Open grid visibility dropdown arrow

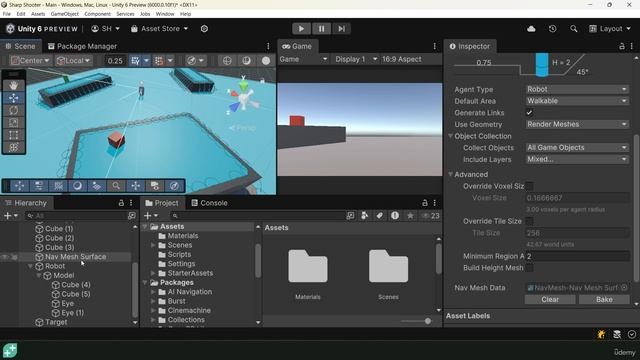click(x=146, y=60)
